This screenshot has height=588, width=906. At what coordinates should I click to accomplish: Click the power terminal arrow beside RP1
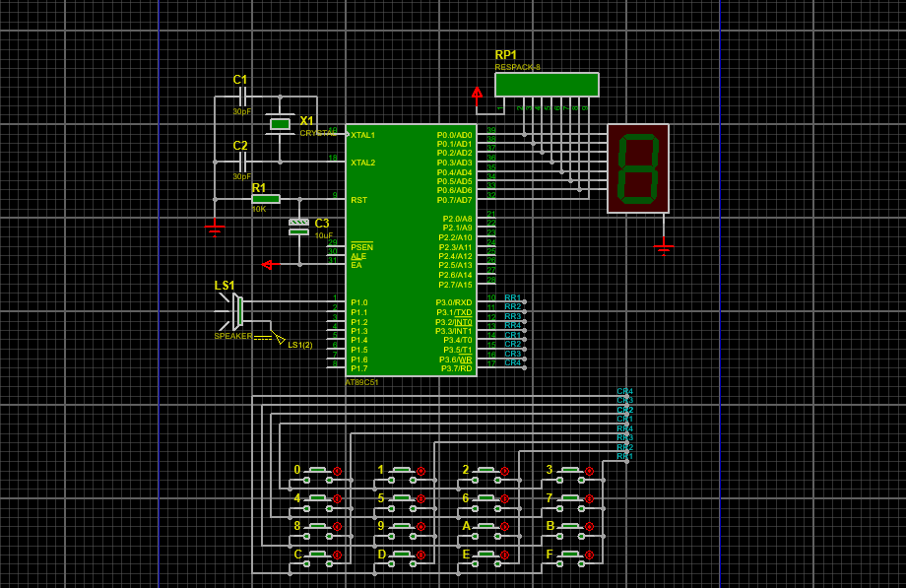[477, 94]
